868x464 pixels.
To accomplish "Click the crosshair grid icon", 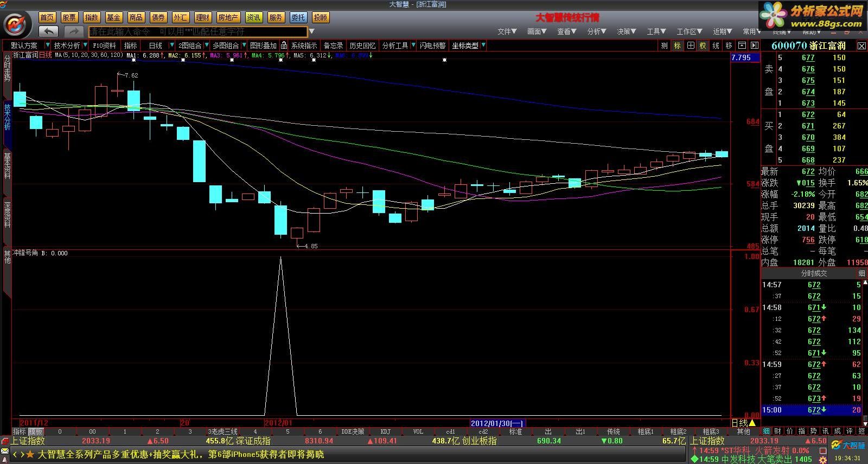I will point(690,46).
